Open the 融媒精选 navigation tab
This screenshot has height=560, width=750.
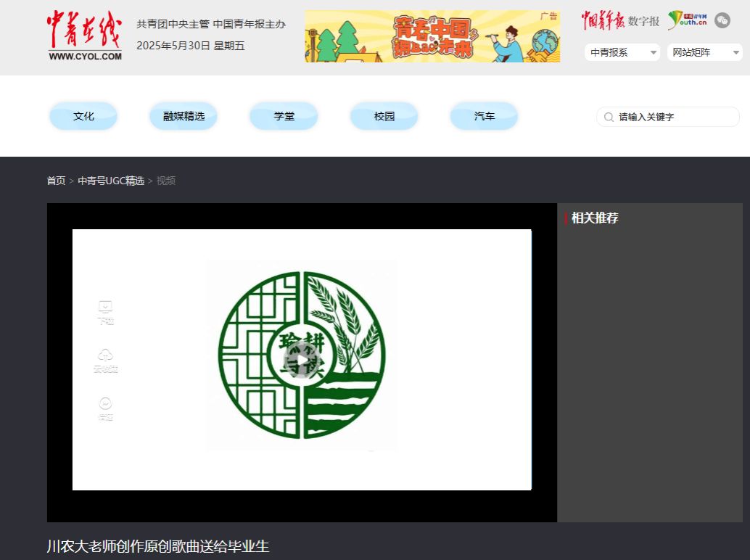click(x=184, y=116)
